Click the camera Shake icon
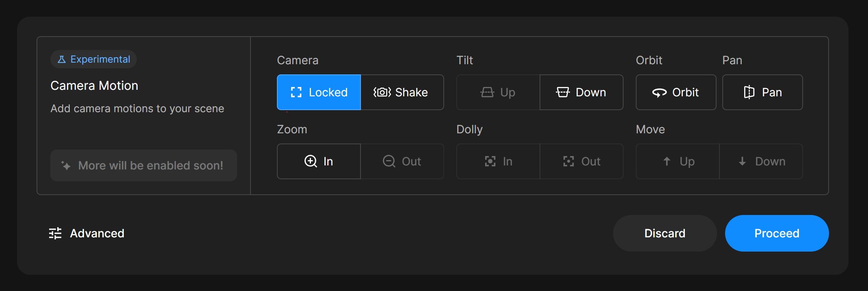 tap(382, 92)
